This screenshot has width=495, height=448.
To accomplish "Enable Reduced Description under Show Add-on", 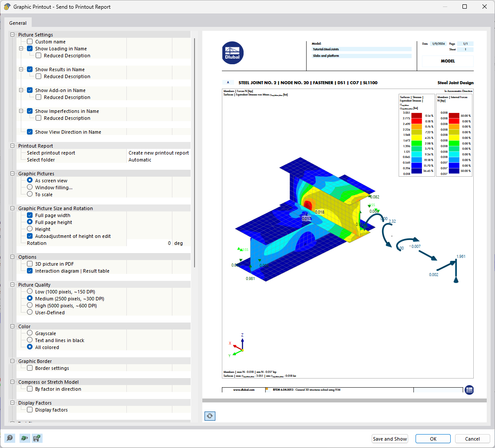I will click(39, 97).
